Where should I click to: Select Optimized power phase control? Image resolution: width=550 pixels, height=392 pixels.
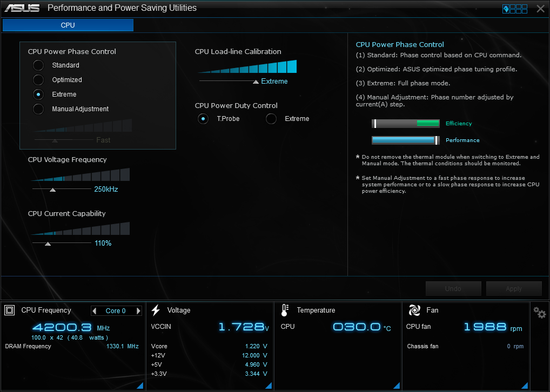click(38, 80)
